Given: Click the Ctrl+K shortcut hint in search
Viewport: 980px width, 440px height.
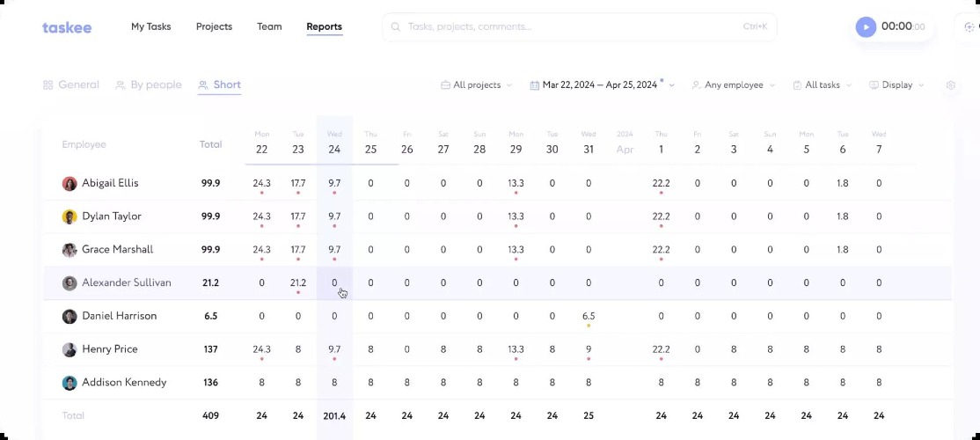Looking at the screenshot, I should [x=755, y=27].
